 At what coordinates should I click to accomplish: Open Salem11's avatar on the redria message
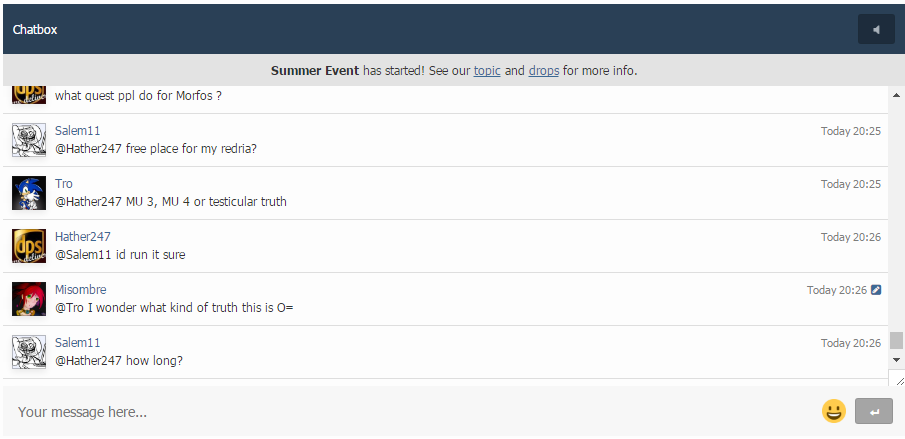[x=29, y=140]
